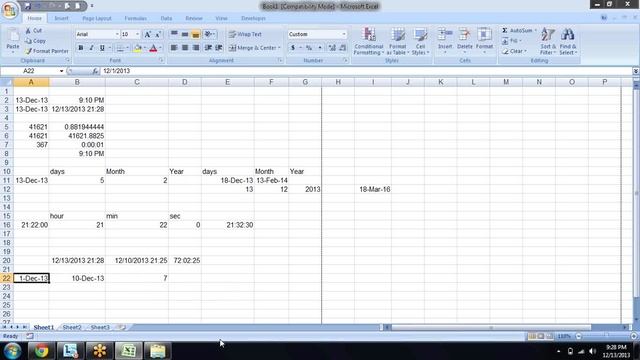Apply the Fill Color bucket
Image resolution: width=640 pixels, height=360 pixels.
(x=138, y=48)
